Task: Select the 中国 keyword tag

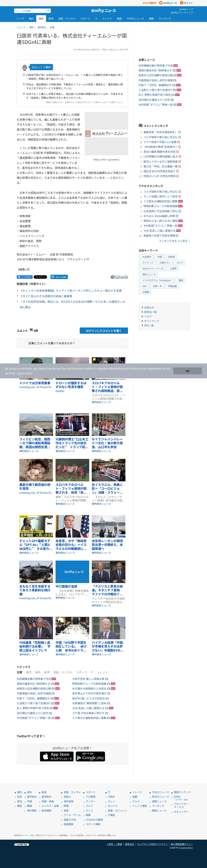Action: click(159, 257)
